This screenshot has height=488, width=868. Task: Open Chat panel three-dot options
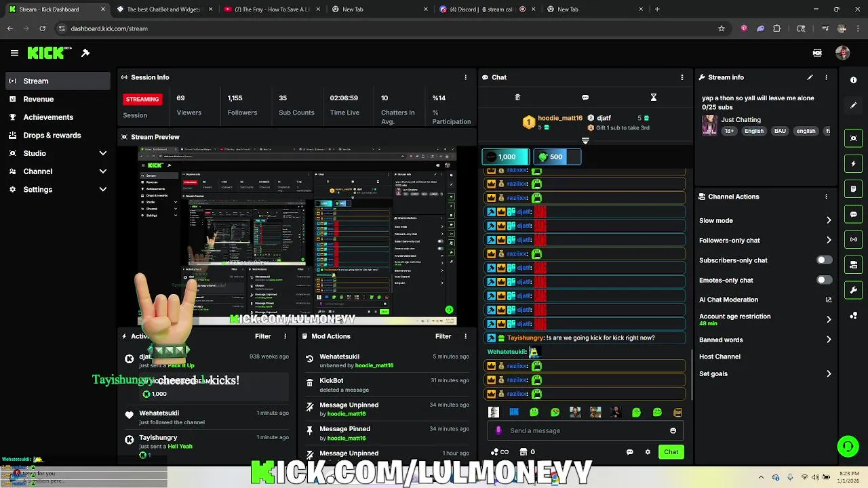pyautogui.click(x=682, y=77)
